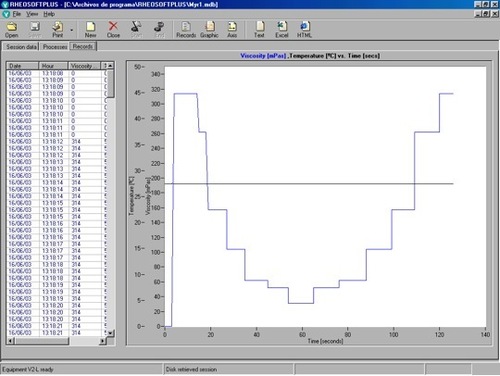Click the records table horizontal scrollbar right arrow

point(103,341)
